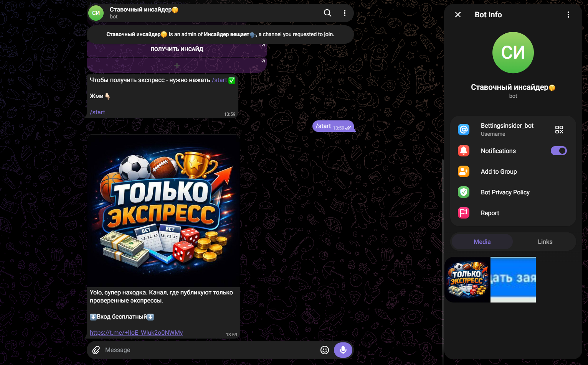This screenshot has width=588, height=365.
Task: Open the blue banner media thumbnail
Action: (513, 280)
